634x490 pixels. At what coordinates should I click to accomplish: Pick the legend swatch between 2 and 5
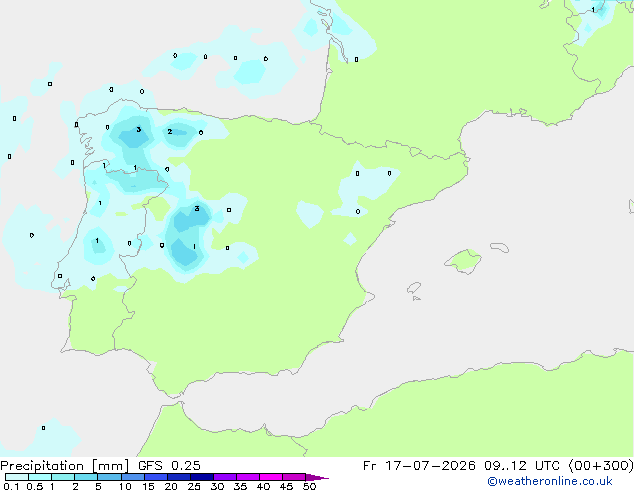[86, 477]
